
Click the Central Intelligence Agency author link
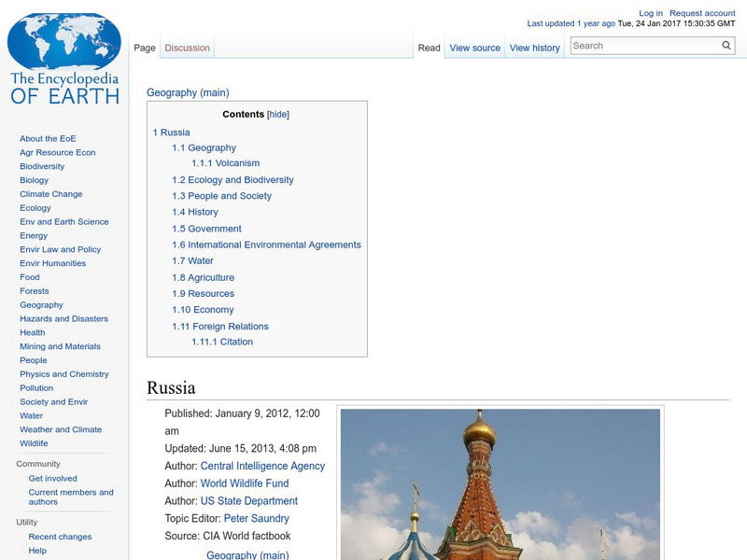click(x=262, y=466)
